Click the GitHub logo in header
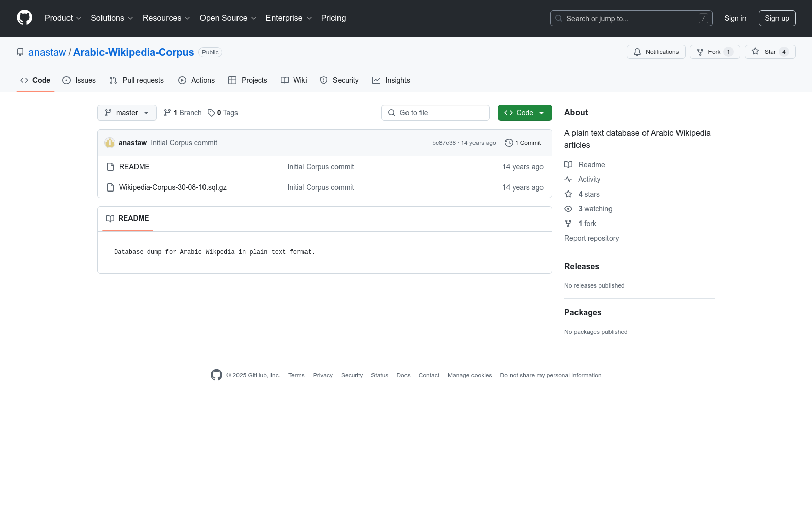This screenshot has width=812, height=508. click(x=24, y=18)
